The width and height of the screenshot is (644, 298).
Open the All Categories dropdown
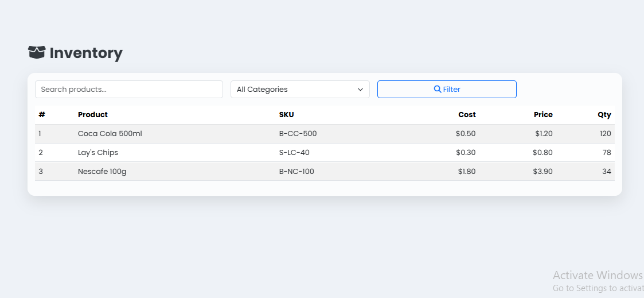point(300,90)
